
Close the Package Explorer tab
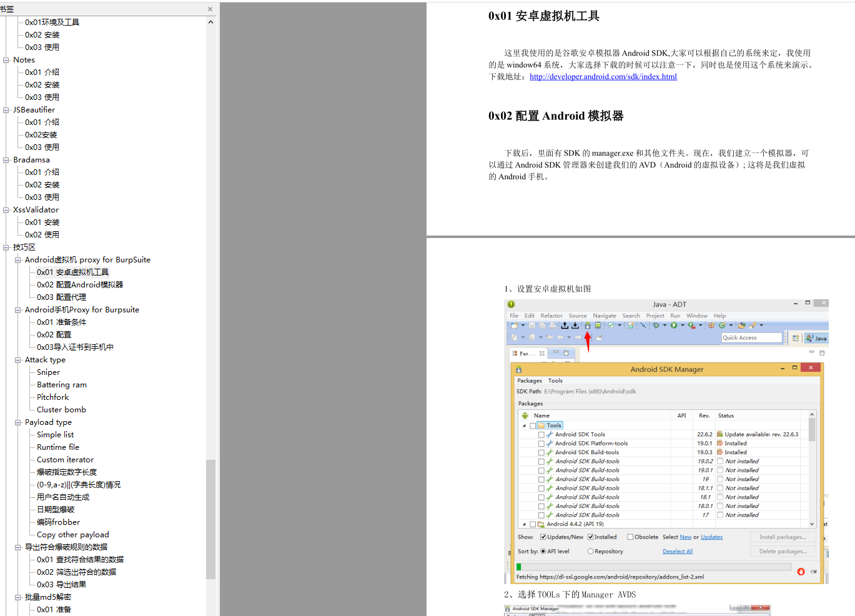[542, 354]
